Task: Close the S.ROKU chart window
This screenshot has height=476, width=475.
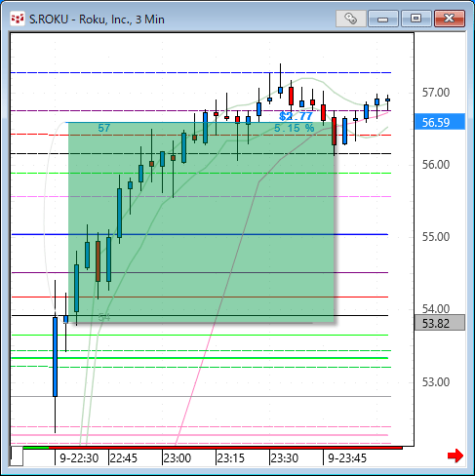Action: (450, 19)
